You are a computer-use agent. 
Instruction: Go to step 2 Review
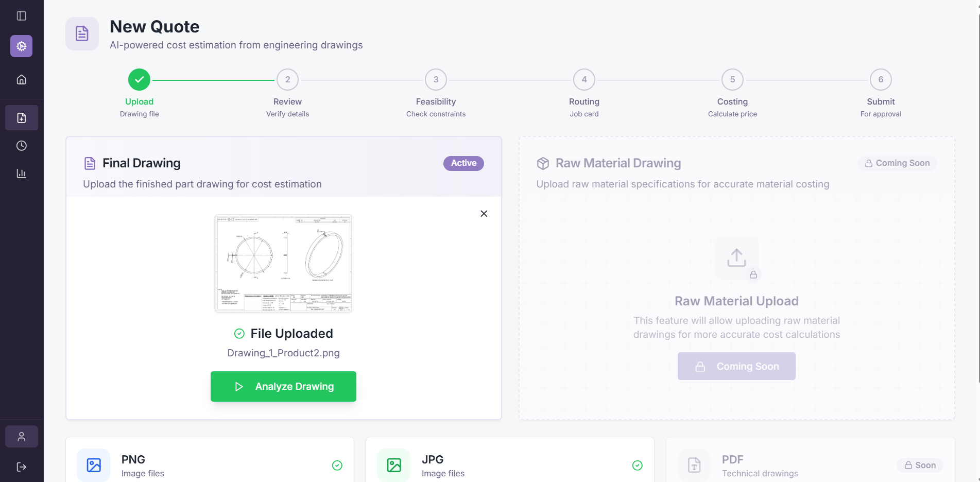pos(287,80)
